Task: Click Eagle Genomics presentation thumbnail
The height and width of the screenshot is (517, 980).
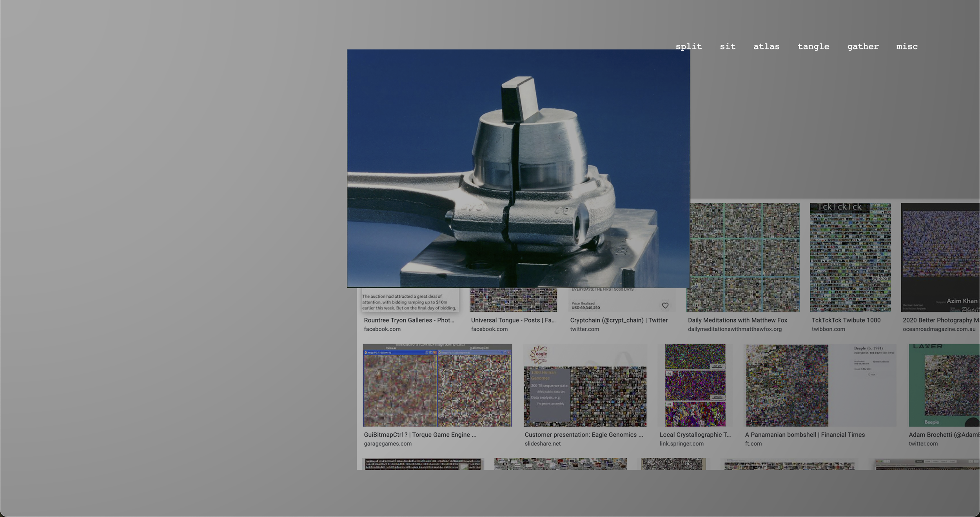Action: pyautogui.click(x=585, y=385)
